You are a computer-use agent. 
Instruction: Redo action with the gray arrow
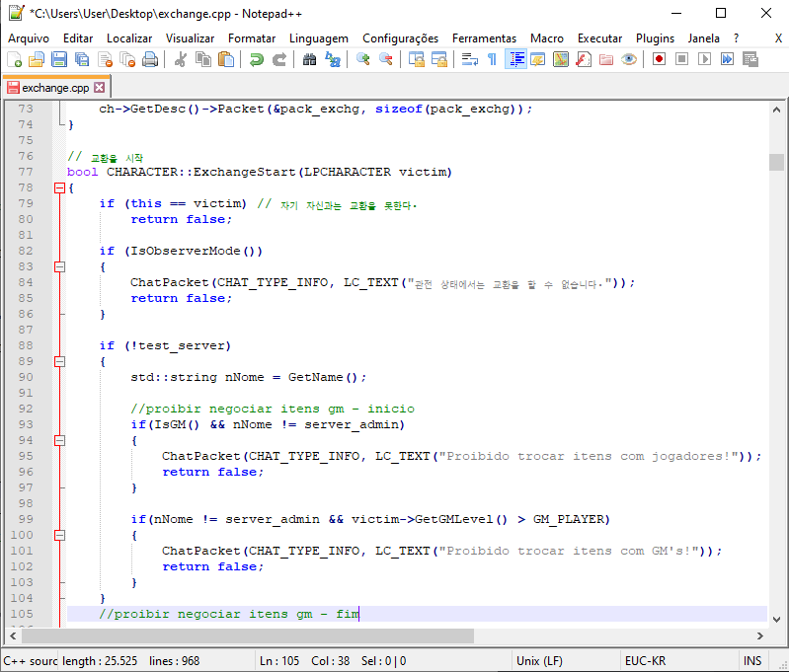[x=279, y=60]
